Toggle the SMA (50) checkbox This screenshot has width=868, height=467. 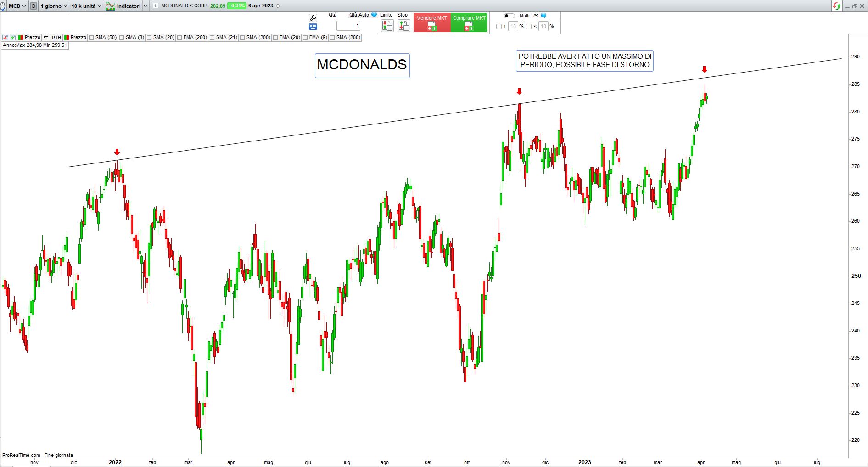(92, 38)
